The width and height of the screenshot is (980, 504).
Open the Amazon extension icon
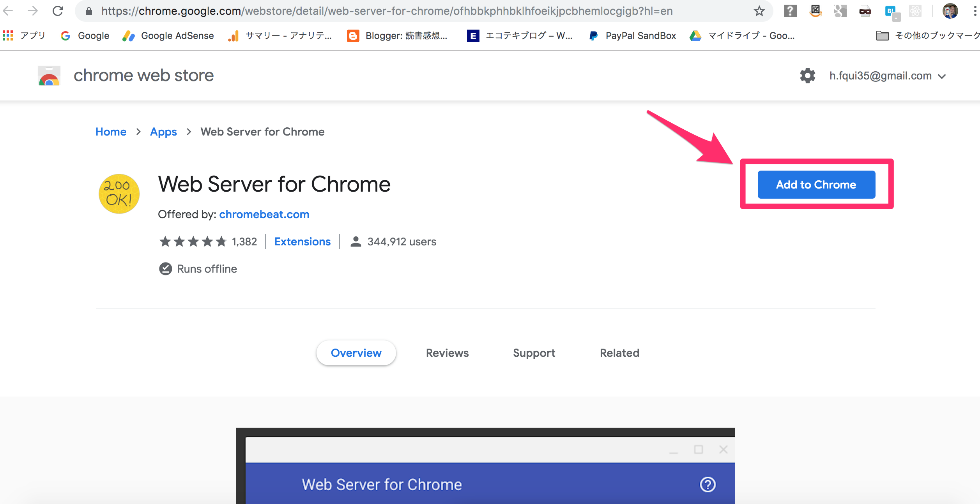815,11
